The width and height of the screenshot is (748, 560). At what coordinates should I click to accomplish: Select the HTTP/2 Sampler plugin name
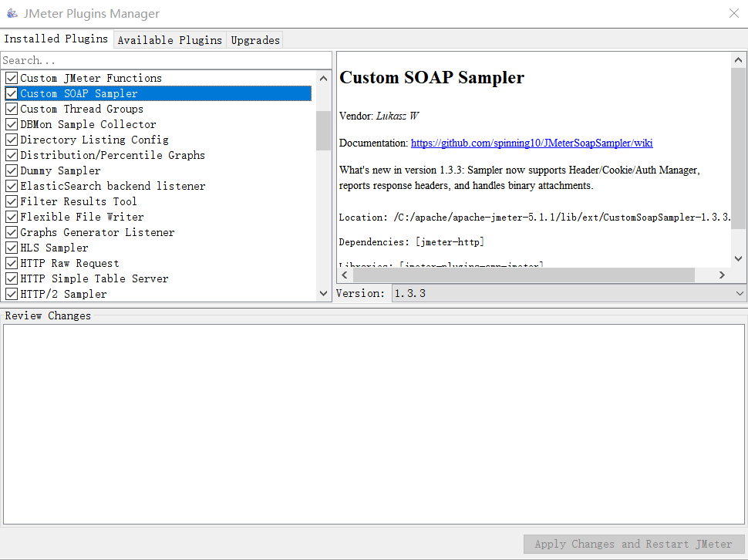[x=63, y=294]
